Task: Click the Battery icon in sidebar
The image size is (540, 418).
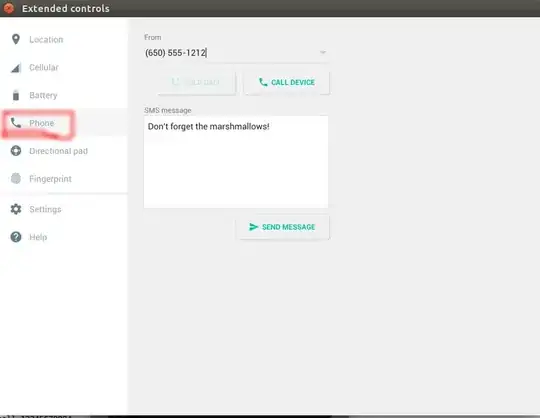Action: coord(16,95)
